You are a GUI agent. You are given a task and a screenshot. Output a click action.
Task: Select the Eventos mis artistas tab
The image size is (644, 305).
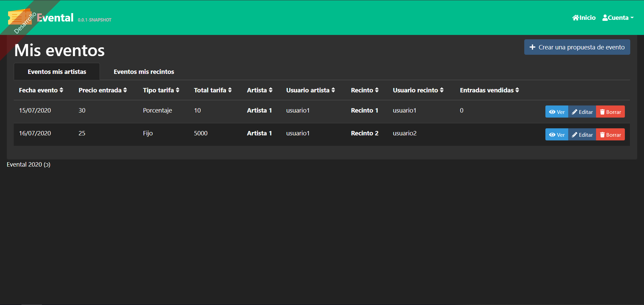coord(57,72)
